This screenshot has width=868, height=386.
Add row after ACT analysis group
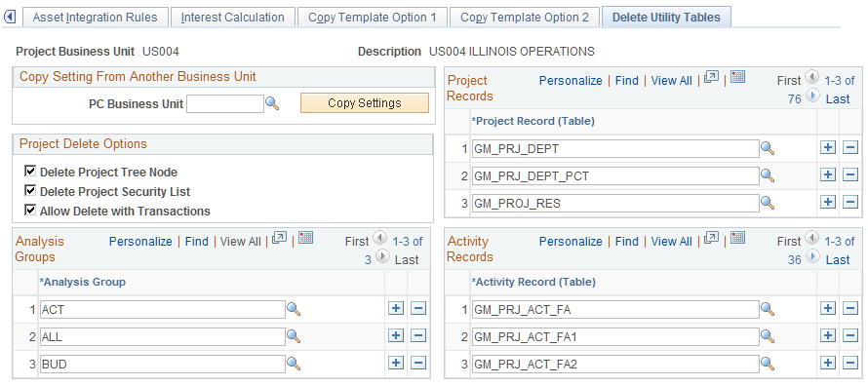(x=396, y=309)
